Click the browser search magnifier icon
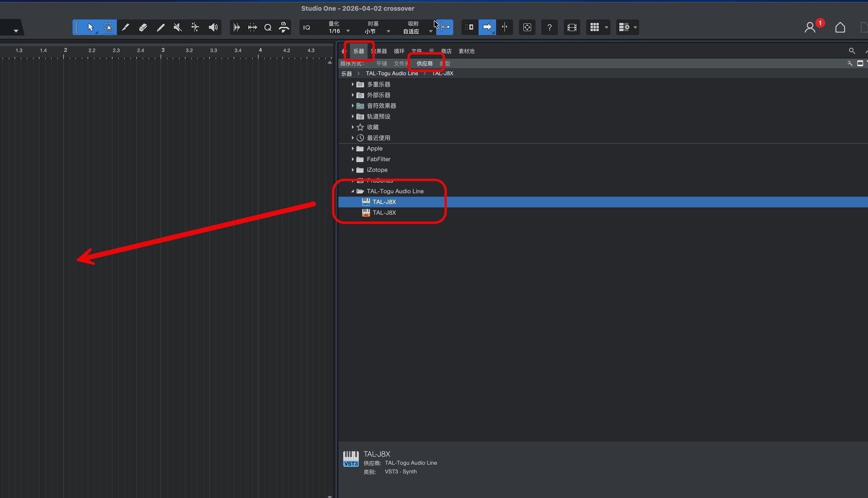This screenshot has height=498, width=868. 852,51
